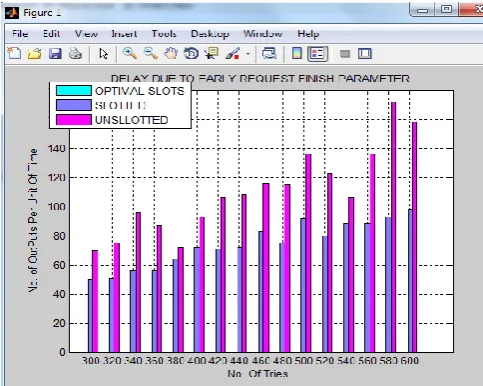Screen dimensions: 483x386
Task: Open the Window menu
Action: click(263, 34)
